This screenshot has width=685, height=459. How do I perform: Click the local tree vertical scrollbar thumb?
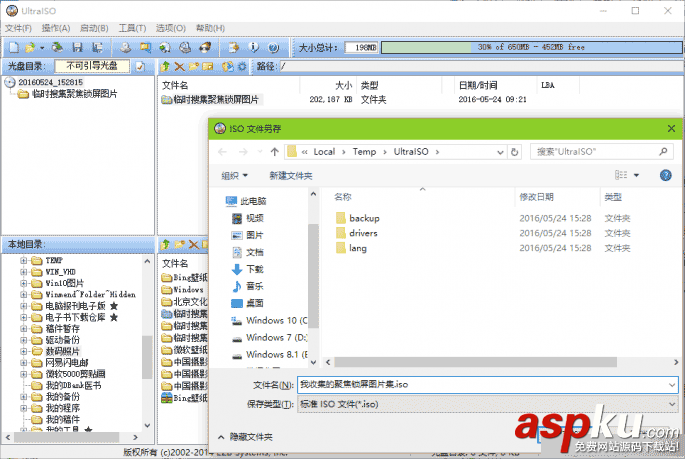[147, 357]
